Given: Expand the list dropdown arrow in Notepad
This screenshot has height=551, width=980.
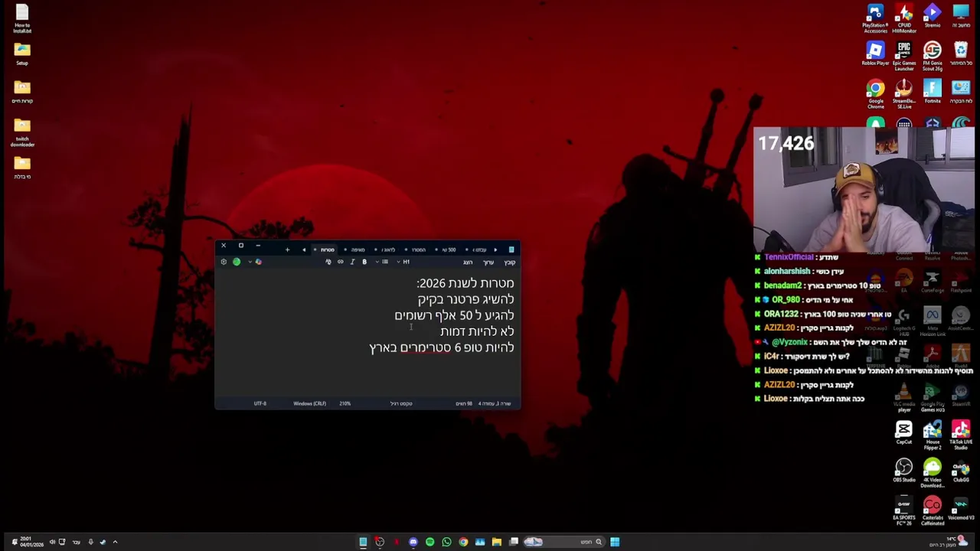Looking at the screenshot, I should [377, 262].
